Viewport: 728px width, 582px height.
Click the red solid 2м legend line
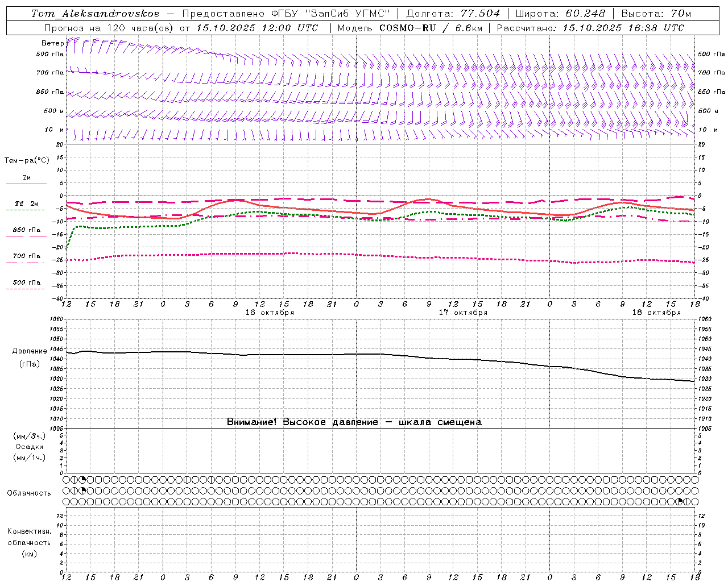pos(26,184)
